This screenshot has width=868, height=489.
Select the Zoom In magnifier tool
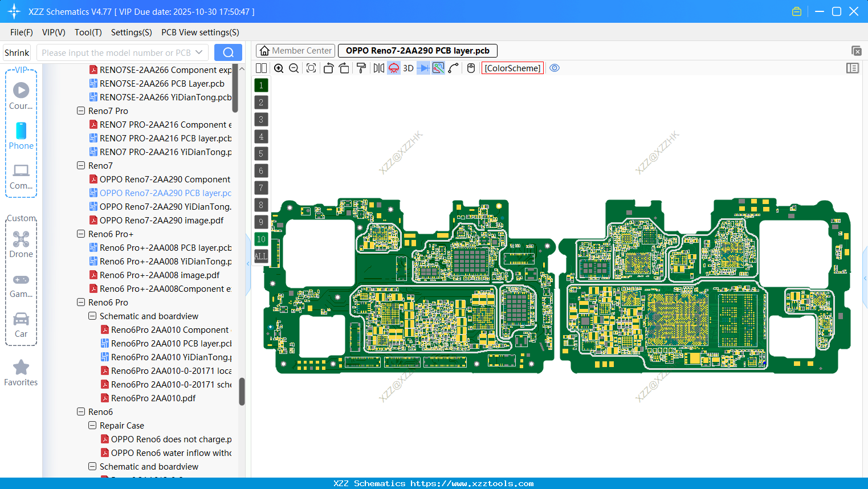point(279,68)
